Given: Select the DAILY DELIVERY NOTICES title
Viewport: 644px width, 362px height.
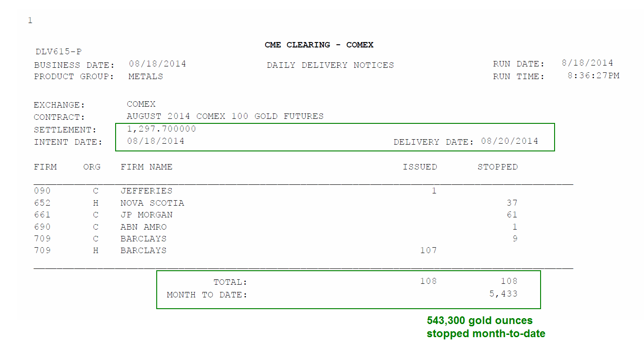Looking at the screenshot, I should pos(330,65).
